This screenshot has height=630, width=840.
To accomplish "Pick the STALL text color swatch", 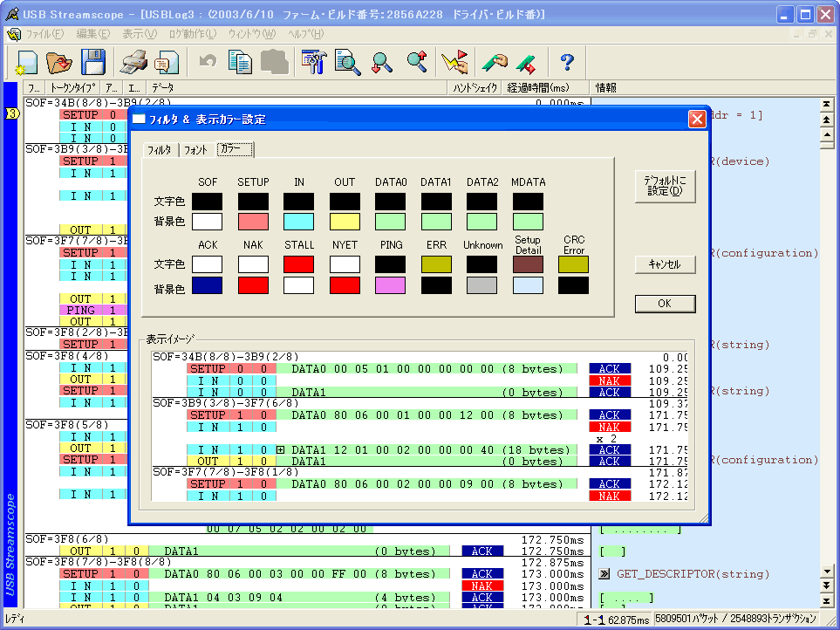I will click(298, 264).
